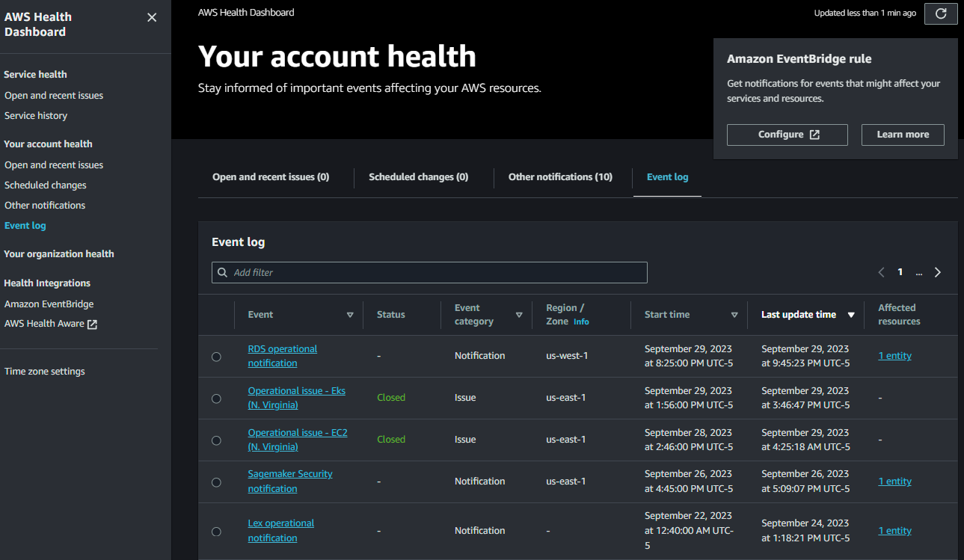Open Scheduled changes in sidebar
This screenshot has width=964, height=560.
(x=46, y=185)
